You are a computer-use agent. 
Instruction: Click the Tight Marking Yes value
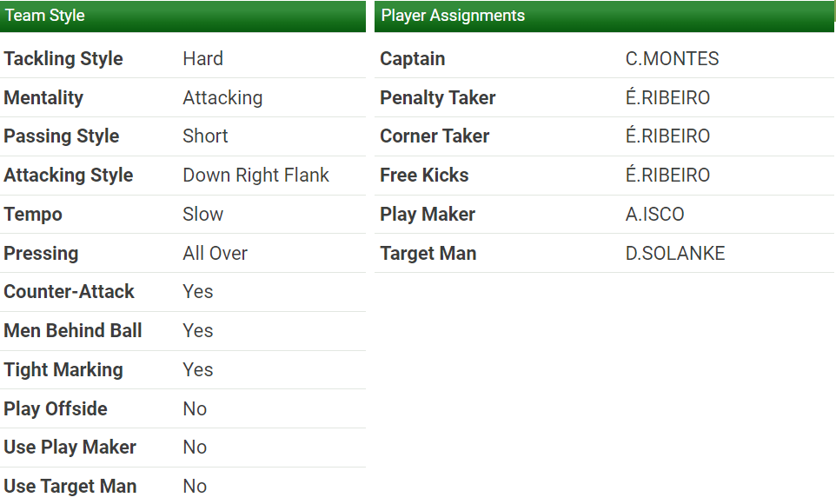click(197, 370)
